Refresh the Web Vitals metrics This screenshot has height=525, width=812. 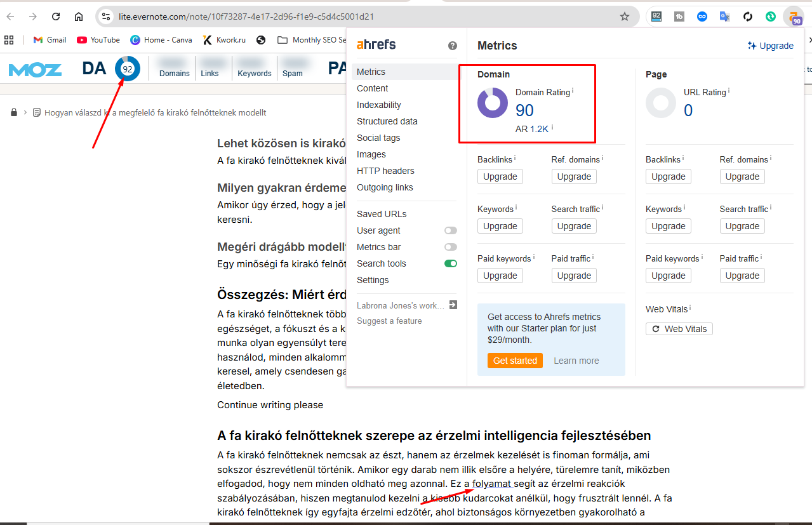pyautogui.click(x=679, y=328)
